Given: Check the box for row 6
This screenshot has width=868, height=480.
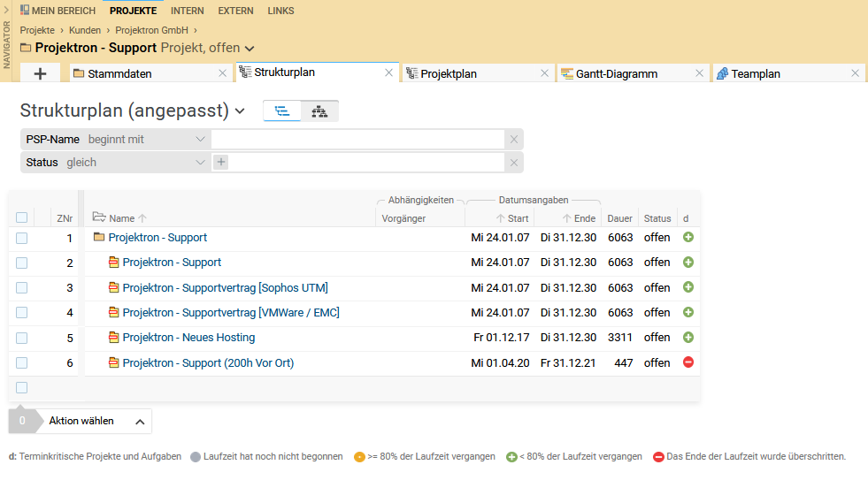Looking at the screenshot, I should pyautogui.click(x=21, y=362).
